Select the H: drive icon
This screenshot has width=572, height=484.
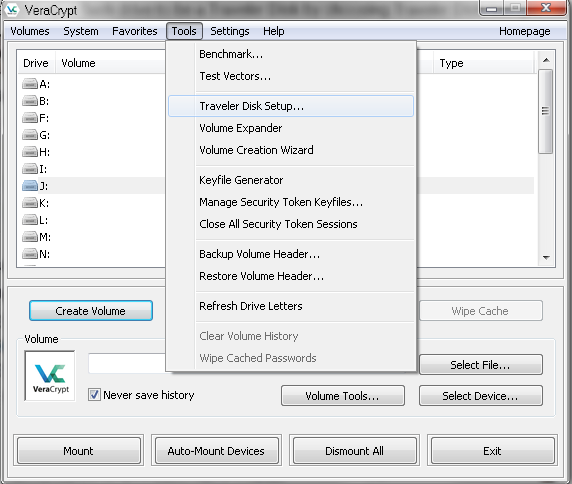point(30,152)
